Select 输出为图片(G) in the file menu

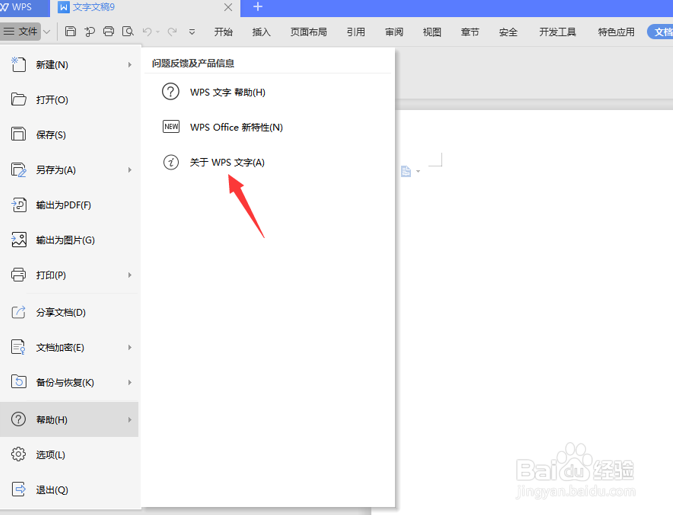(70, 240)
